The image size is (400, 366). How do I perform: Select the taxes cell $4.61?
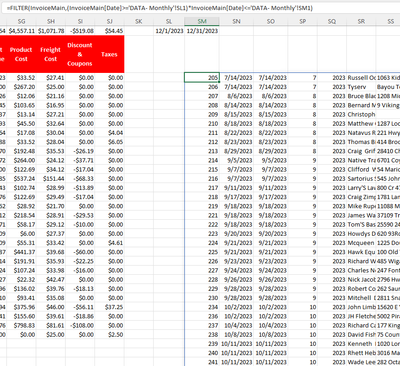pos(109,243)
